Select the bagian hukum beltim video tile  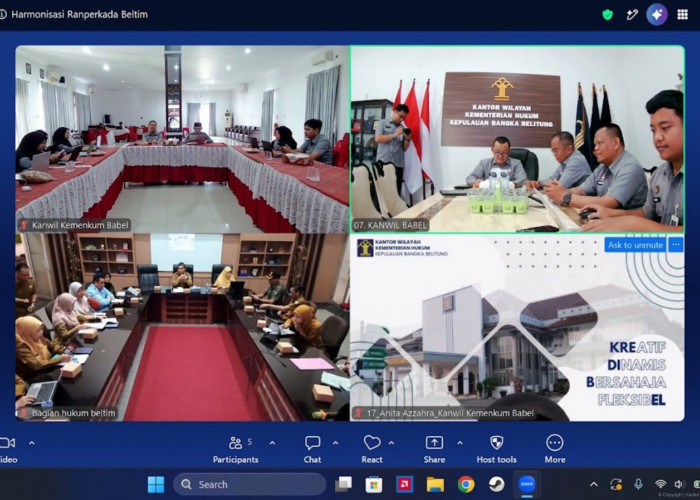182,327
